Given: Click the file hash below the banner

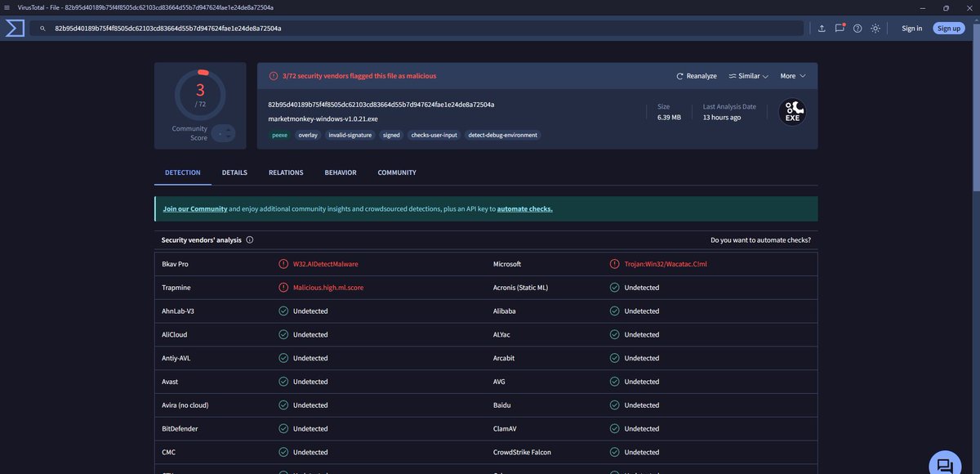Looking at the screenshot, I should pos(381,105).
